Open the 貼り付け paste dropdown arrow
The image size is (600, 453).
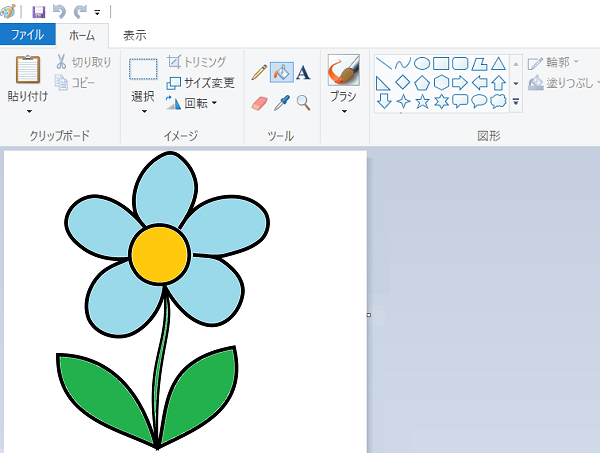click(x=29, y=112)
